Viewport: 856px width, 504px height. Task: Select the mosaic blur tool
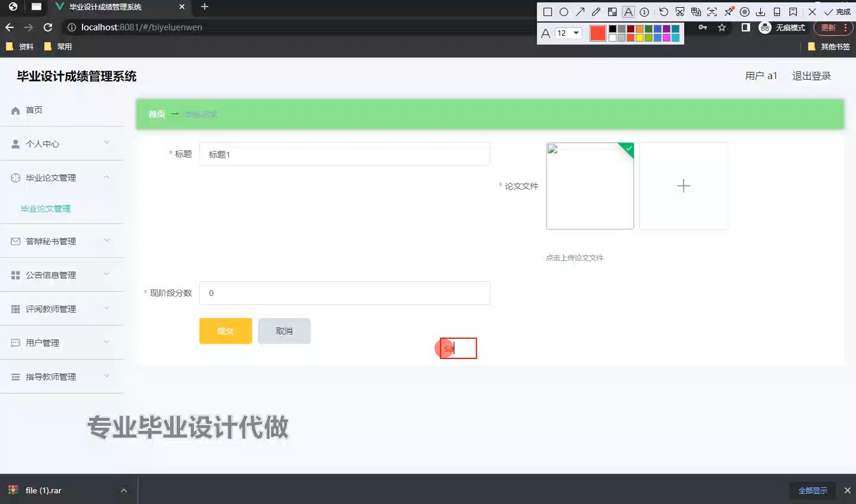coord(612,12)
